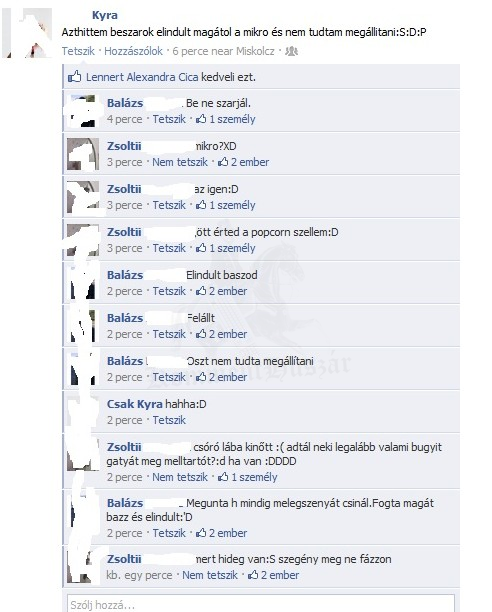Open Lennert Alexandra Cica's profile
The width and height of the screenshot is (492, 612).
point(142,77)
